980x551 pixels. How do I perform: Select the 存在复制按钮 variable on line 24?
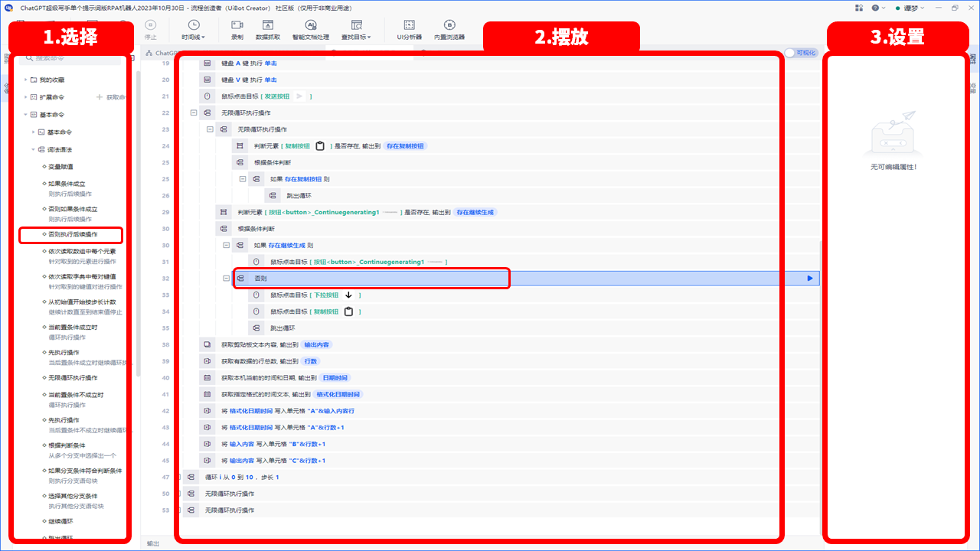(x=405, y=145)
